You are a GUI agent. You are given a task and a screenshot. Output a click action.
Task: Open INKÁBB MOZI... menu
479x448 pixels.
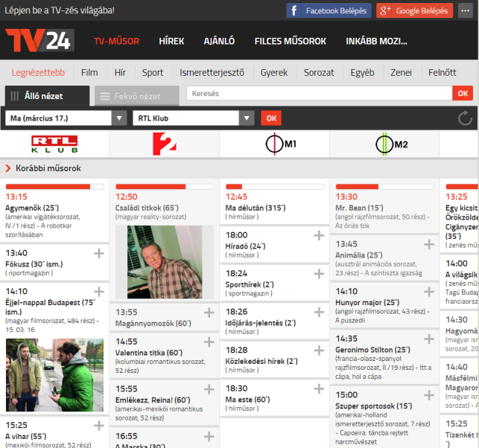click(376, 41)
